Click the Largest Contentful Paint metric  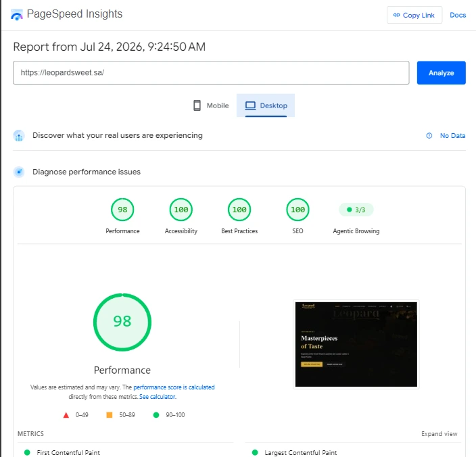tap(300, 452)
